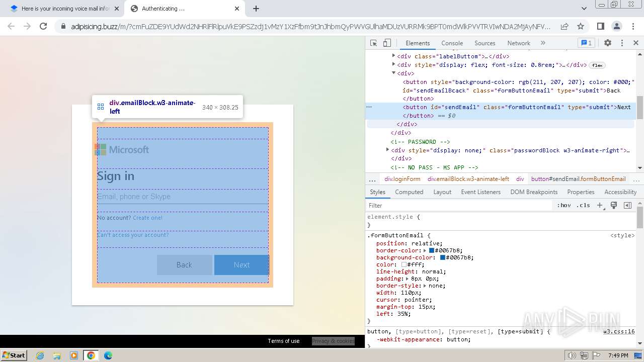
Task: Click the flex layout badge
Action: pyautogui.click(x=597, y=65)
